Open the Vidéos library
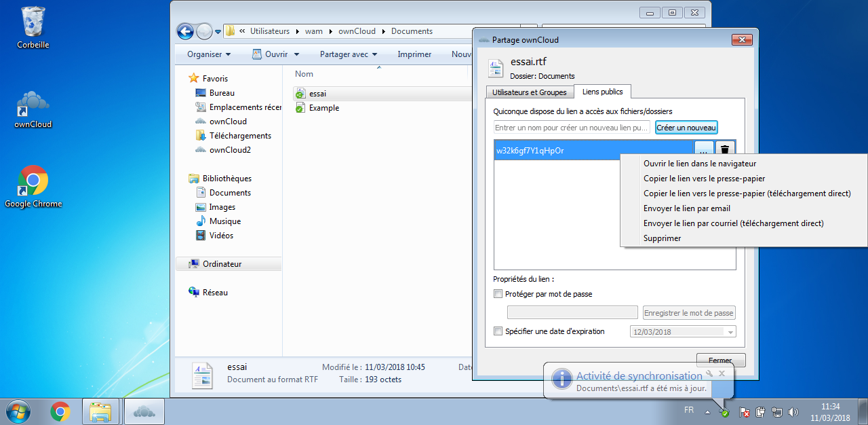This screenshot has height=425, width=868. pyautogui.click(x=221, y=236)
